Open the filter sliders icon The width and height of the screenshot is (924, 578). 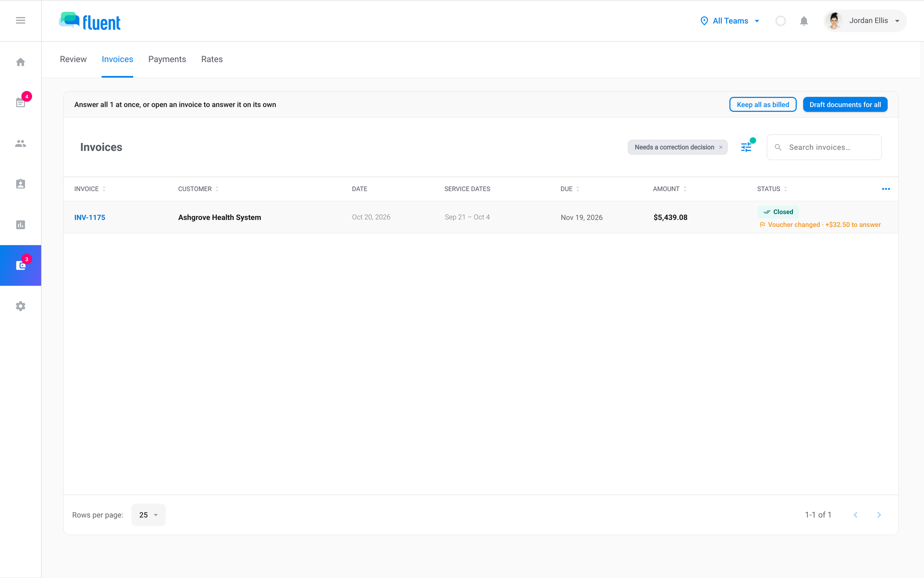coord(746,147)
